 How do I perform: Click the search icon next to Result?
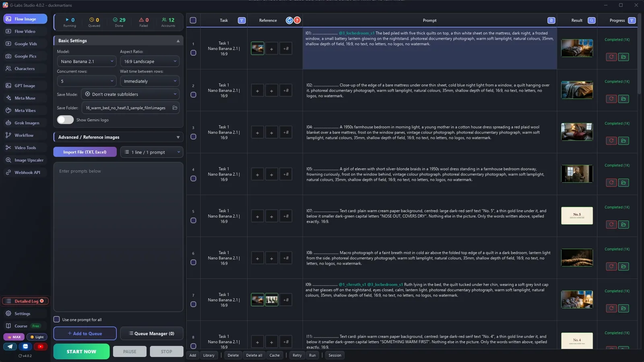pyautogui.click(x=591, y=21)
